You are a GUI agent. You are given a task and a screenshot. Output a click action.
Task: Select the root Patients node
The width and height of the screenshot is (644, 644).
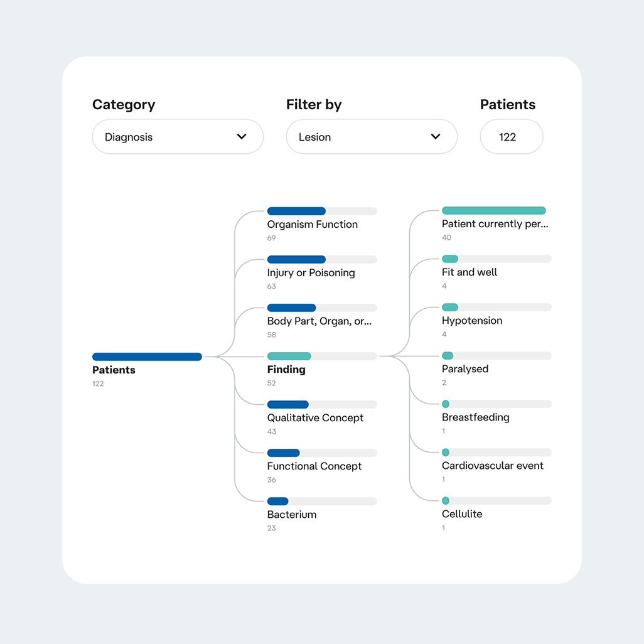114,370
